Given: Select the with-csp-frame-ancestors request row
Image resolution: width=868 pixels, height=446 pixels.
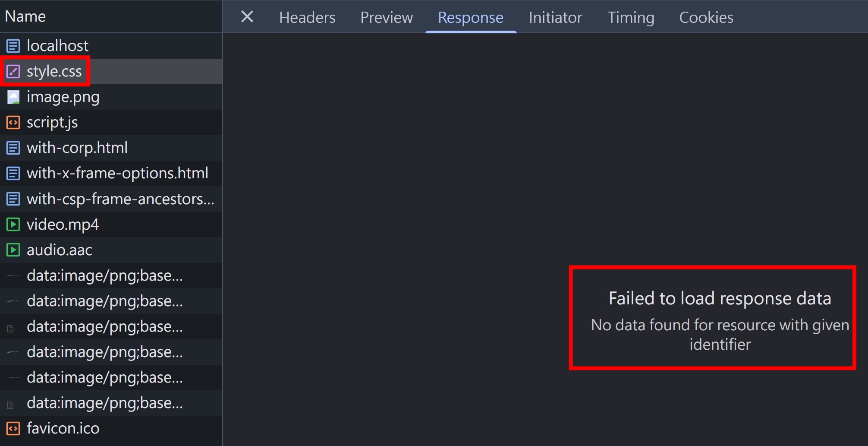Looking at the screenshot, I should pyautogui.click(x=111, y=199).
